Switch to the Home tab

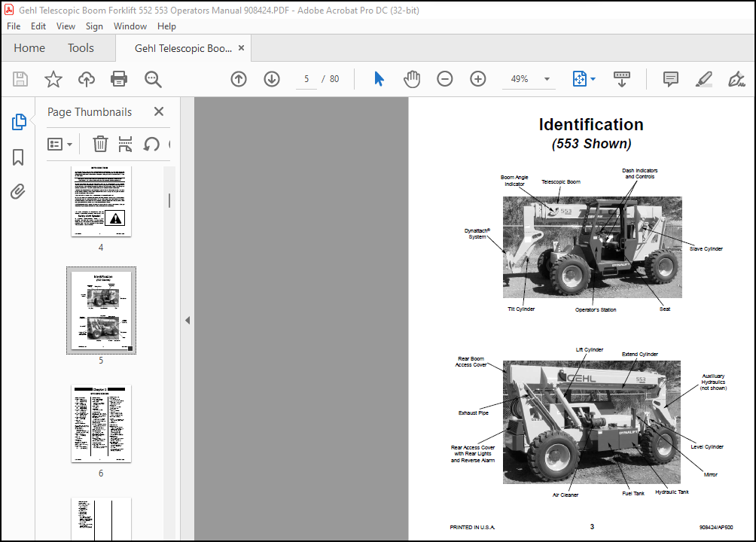coord(29,47)
